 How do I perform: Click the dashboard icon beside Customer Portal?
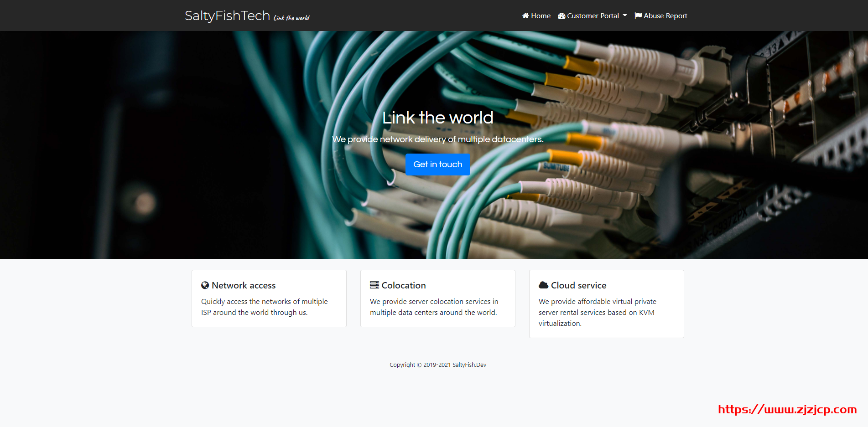click(x=561, y=16)
